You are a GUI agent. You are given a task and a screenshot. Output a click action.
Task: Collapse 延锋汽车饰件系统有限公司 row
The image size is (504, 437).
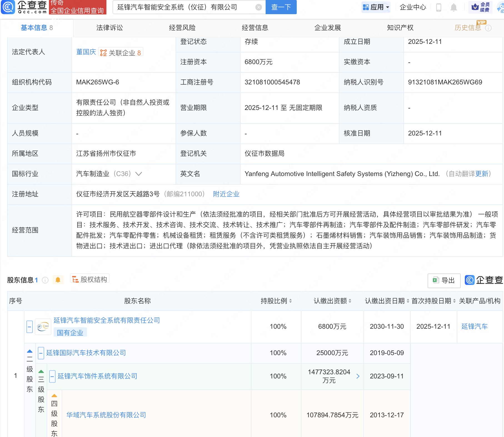pos(52,376)
